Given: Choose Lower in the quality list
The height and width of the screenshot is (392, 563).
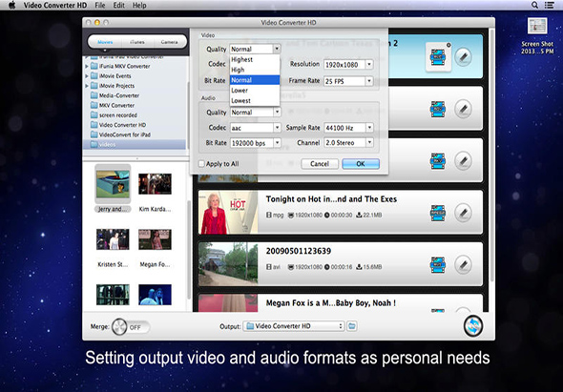Looking at the screenshot, I should pos(255,91).
